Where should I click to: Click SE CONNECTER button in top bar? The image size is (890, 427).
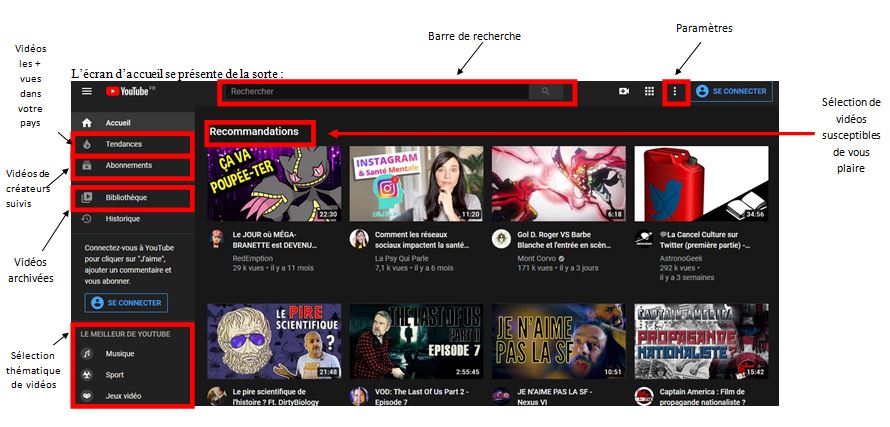[x=731, y=91]
